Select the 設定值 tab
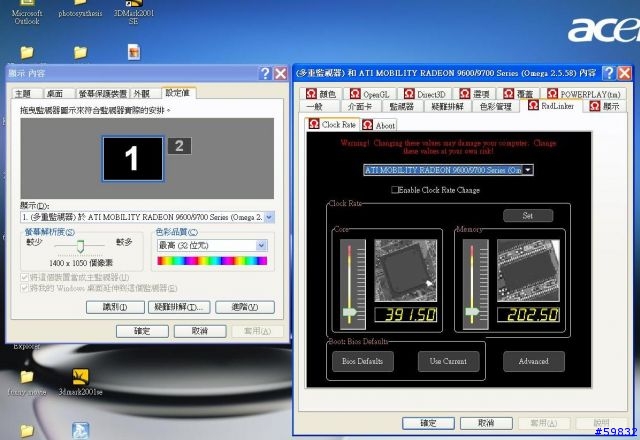The height and width of the screenshot is (440, 640). coord(178,93)
